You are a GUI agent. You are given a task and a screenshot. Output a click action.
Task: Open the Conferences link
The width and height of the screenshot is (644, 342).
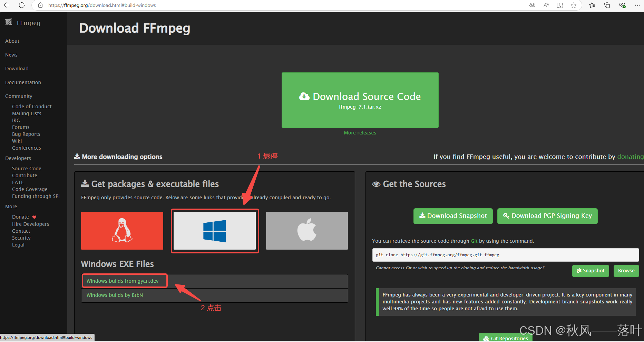[27, 148]
